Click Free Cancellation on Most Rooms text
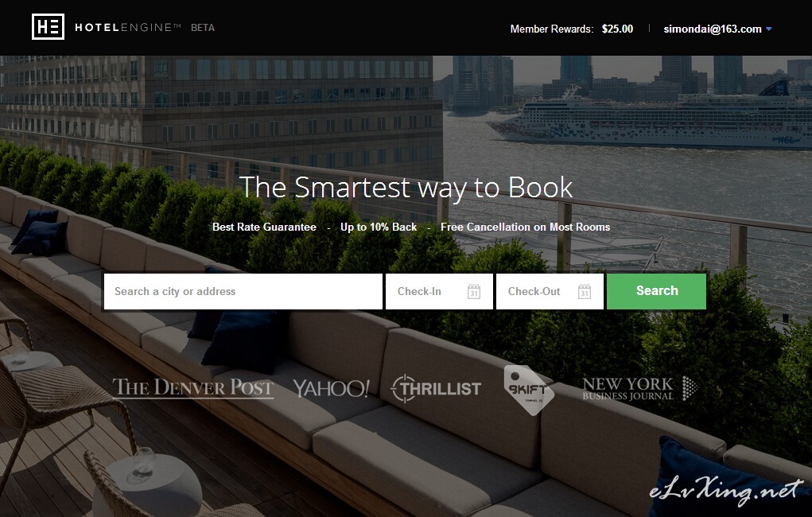Screen dimensions: 812x517 click(x=525, y=227)
